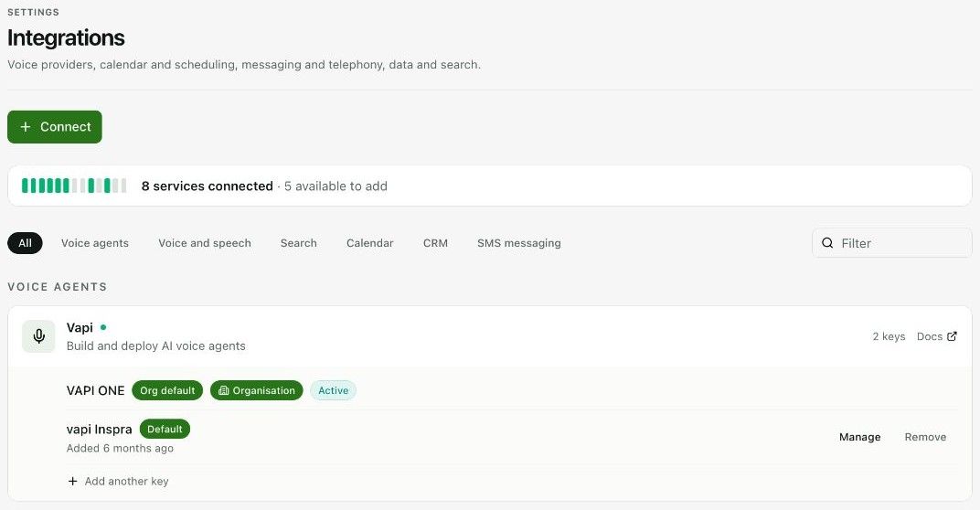Remove the vapi Inspra key
This screenshot has height=510, width=980.
pyautogui.click(x=926, y=437)
